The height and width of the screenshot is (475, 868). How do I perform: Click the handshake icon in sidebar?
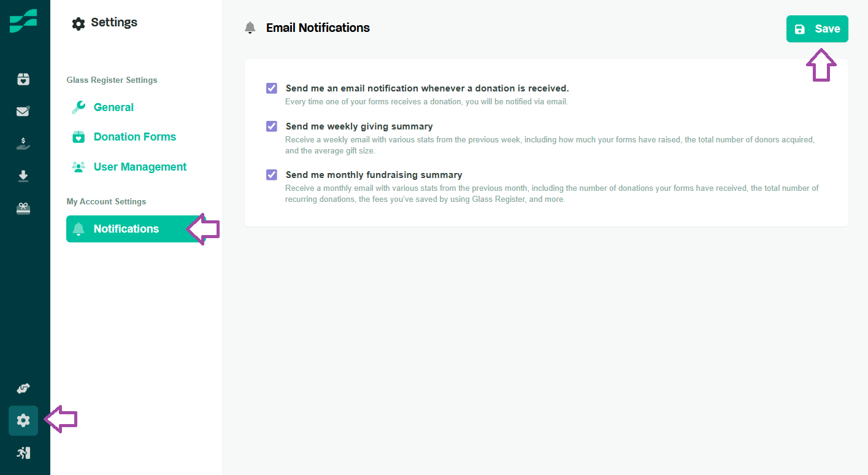[x=23, y=388]
